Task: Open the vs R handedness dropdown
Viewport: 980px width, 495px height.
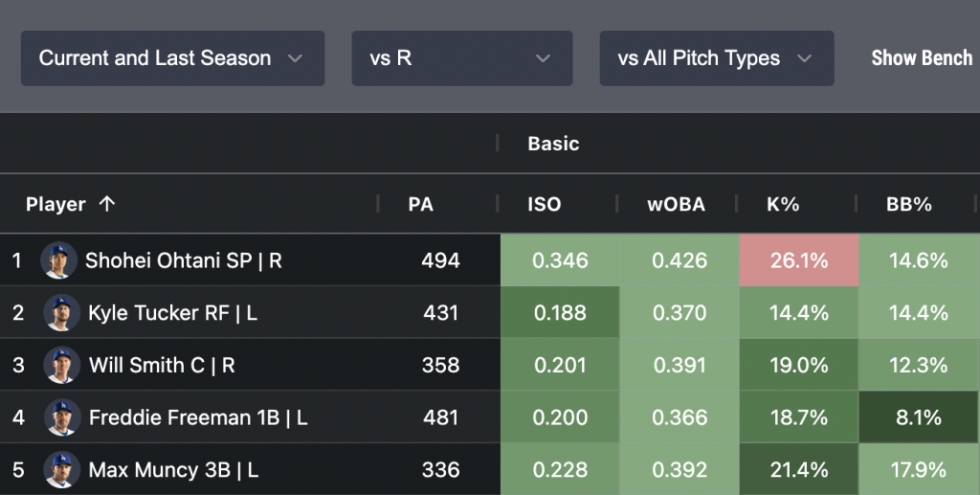Action: (461, 58)
